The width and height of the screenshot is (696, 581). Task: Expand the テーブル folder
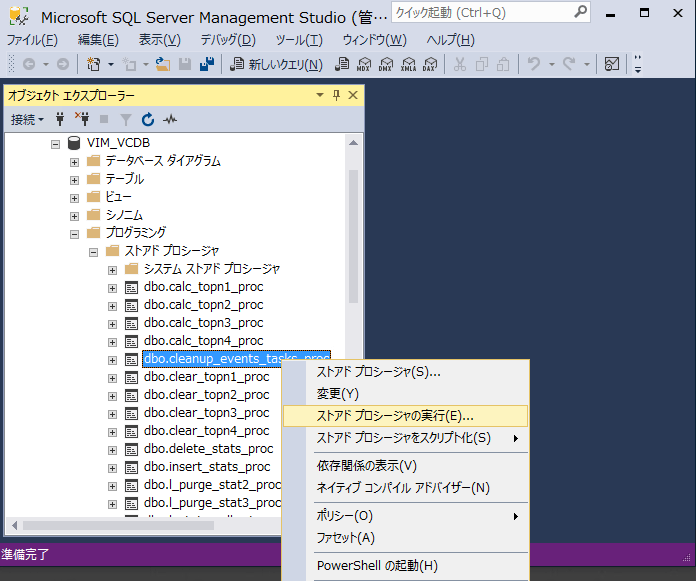[75, 180]
